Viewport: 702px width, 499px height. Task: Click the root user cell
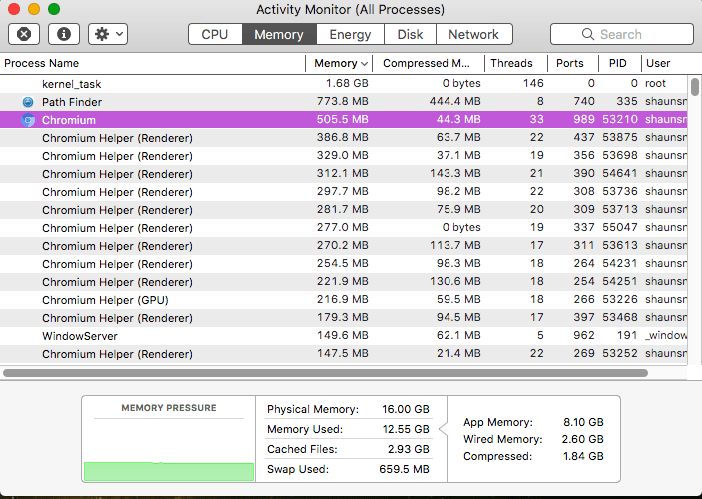(655, 84)
